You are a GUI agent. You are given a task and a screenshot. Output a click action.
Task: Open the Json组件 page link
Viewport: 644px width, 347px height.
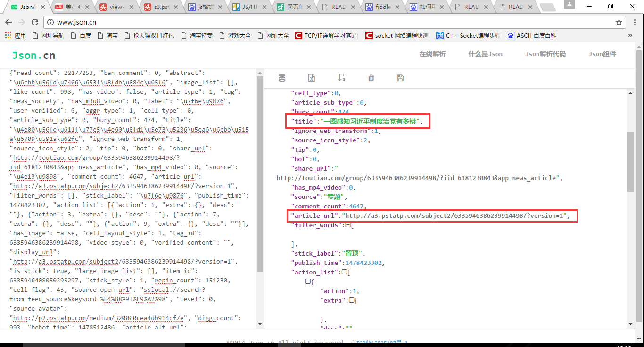(602, 54)
